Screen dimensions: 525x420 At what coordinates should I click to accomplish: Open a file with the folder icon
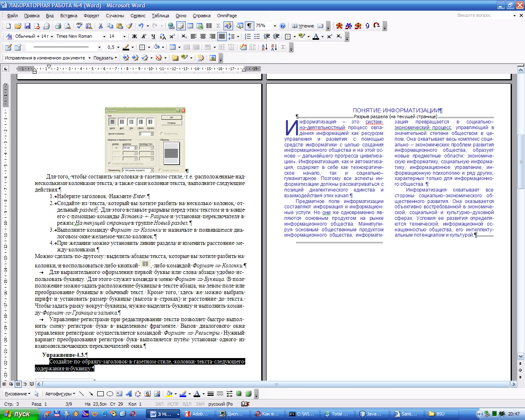tap(18, 26)
